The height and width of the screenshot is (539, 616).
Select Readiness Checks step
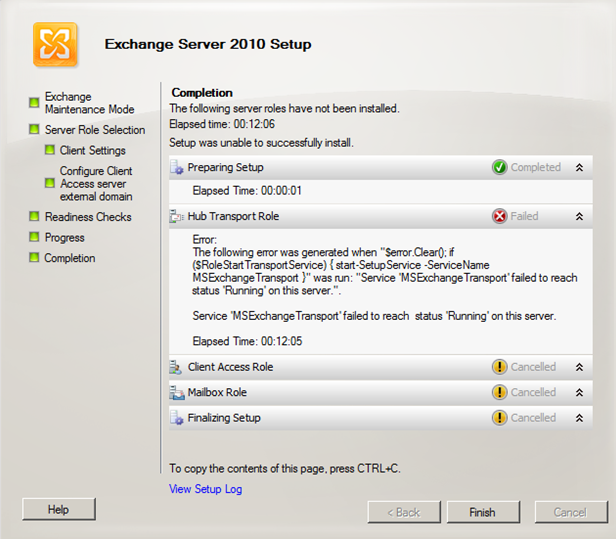[88, 217]
